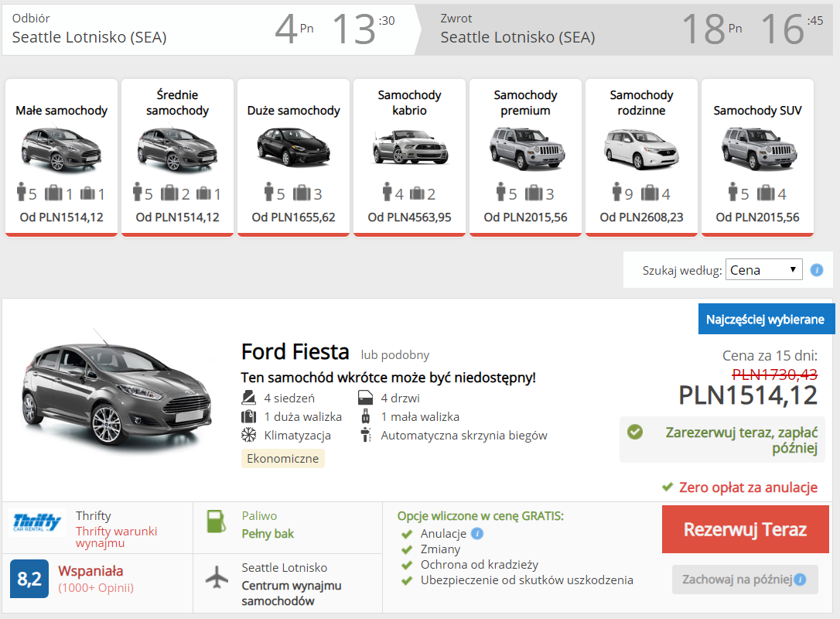Image resolution: width=840 pixels, height=619 pixels.
Task: Click the info icon on Zachowaj na później
Action: pyautogui.click(x=801, y=580)
